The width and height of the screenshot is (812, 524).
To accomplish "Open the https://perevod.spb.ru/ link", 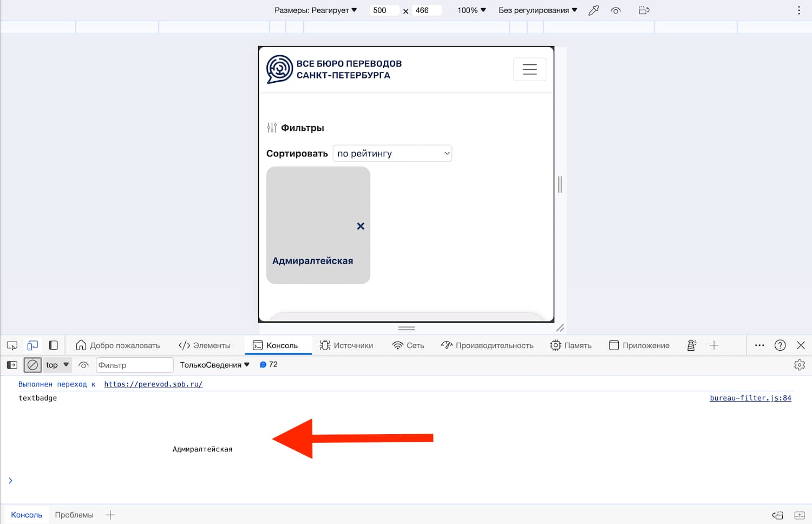I will click(x=153, y=384).
